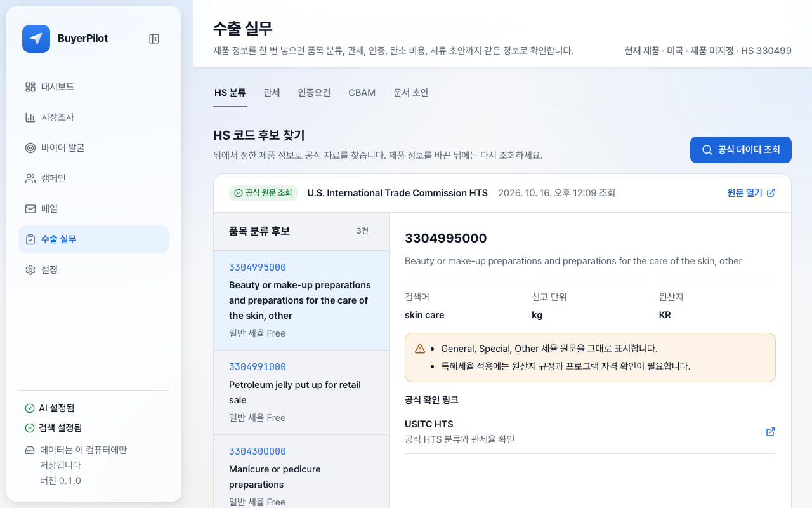Click the 수출 실무 page heading
Screen dimensions: 812x508
(x=243, y=28)
